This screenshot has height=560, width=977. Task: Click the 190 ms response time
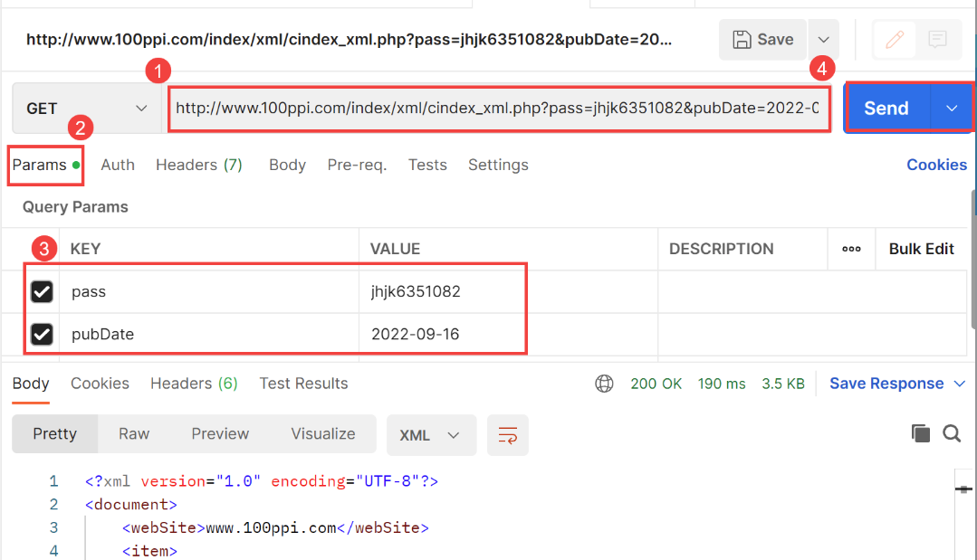click(x=722, y=384)
